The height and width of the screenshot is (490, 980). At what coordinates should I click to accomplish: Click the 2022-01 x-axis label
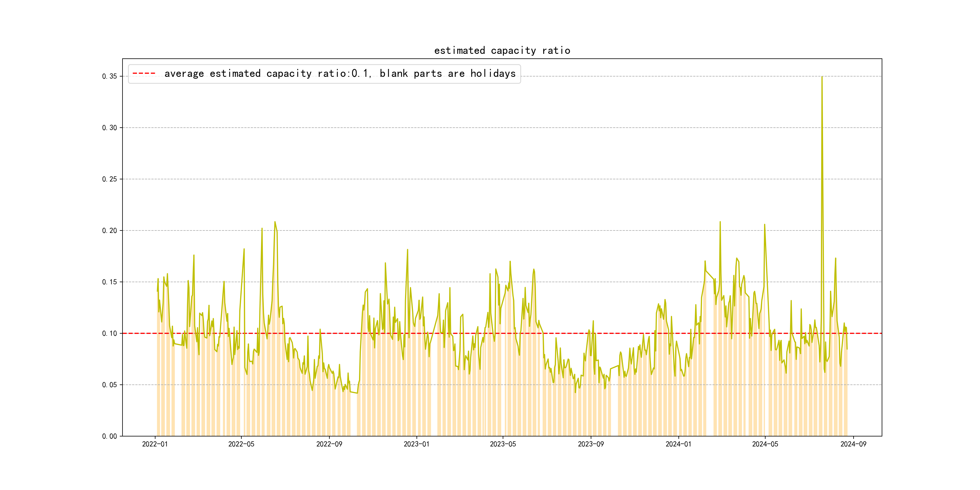pos(155,444)
